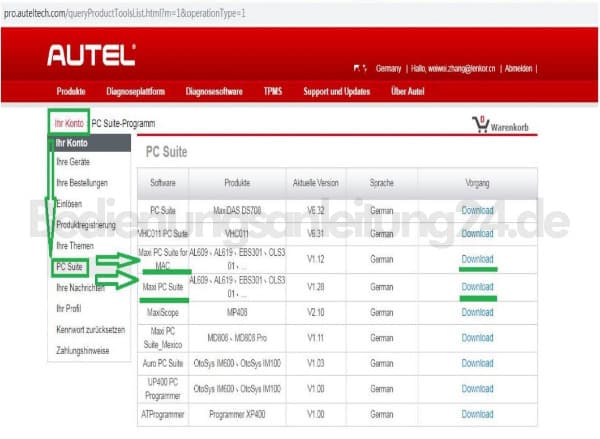Download Maxi PC Suite for MAC
The width and height of the screenshot is (600, 439).
[x=477, y=259]
